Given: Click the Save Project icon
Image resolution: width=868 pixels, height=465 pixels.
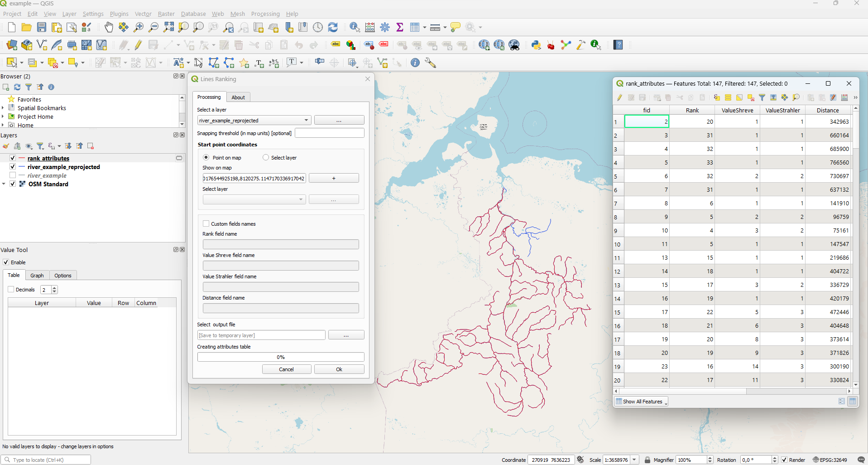Looking at the screenshot, I should [42, 27].
